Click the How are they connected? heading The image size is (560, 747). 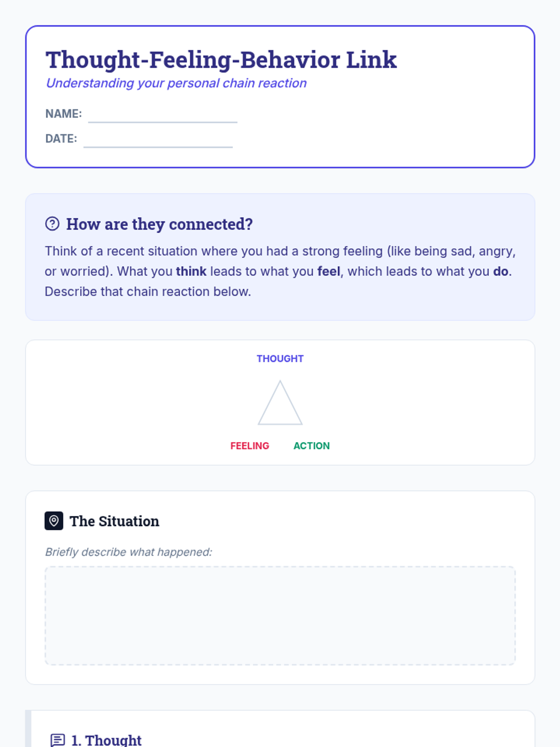tap(159, 224)
